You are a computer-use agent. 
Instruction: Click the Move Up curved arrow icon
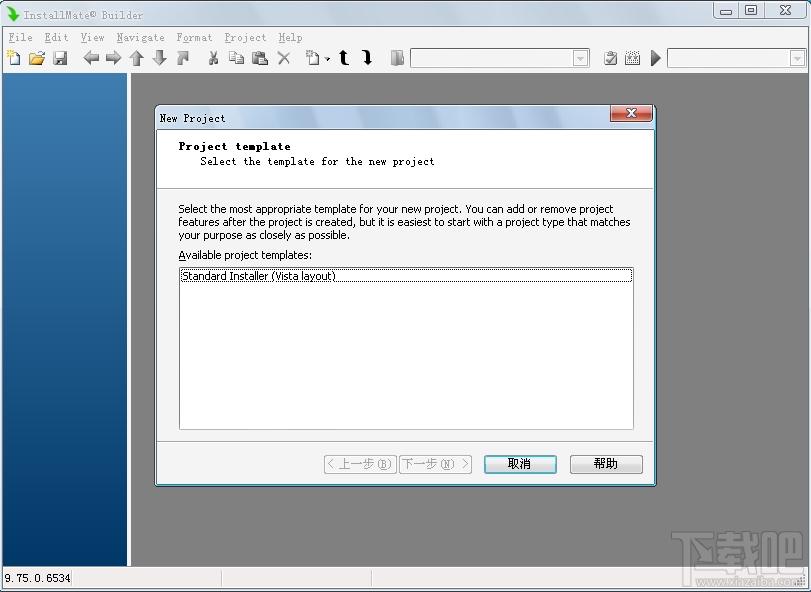coord(344,57)
